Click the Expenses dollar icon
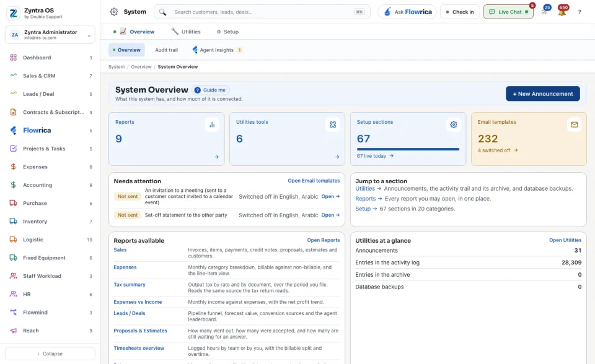This screenshot has width=595, height=364. [x=13, y=167]
